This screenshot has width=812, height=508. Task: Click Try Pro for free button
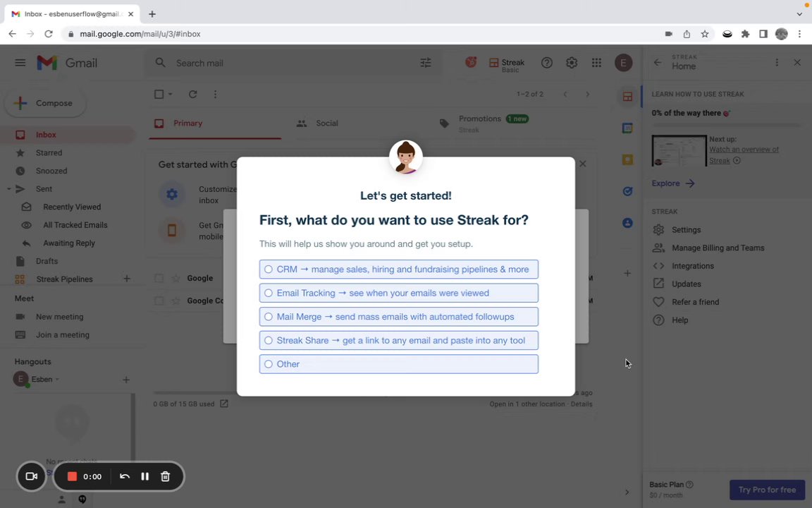pyautogui.click(x=767, y=490)
